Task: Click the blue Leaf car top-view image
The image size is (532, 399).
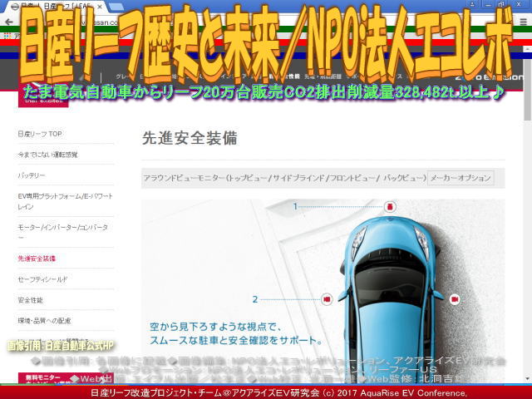Action: tap(390, 298)
